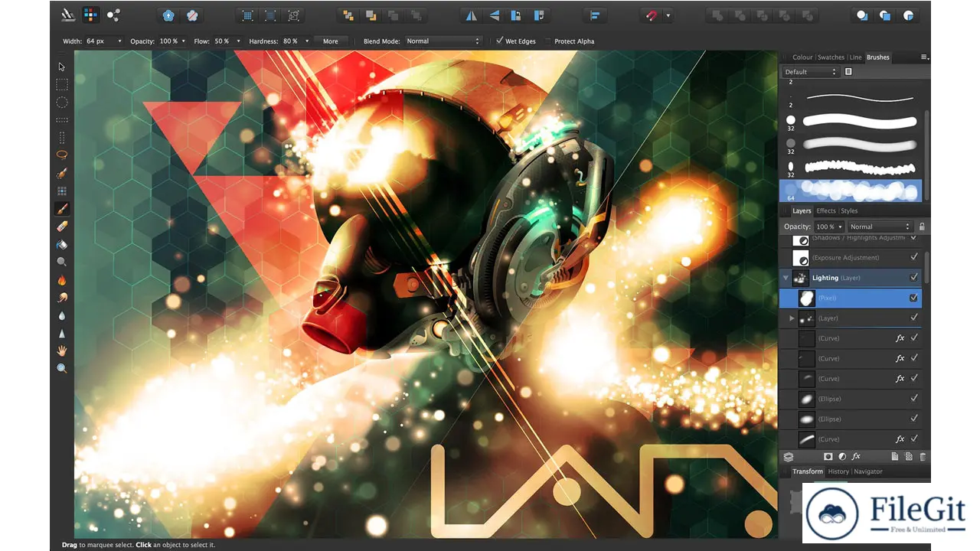Click the Flip Vertical toolbar icon
This screenshot has width=980, height=551.
tap(495, 15)
